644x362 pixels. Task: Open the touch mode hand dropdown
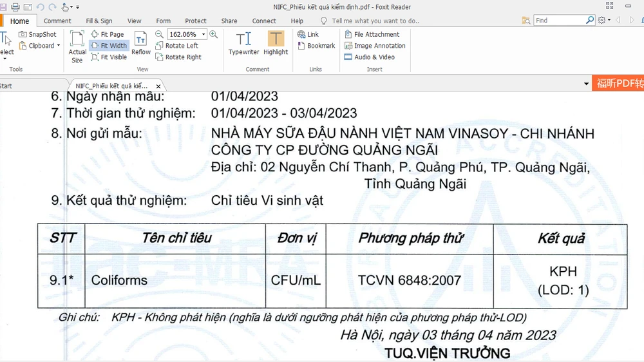tap(67, 6)
